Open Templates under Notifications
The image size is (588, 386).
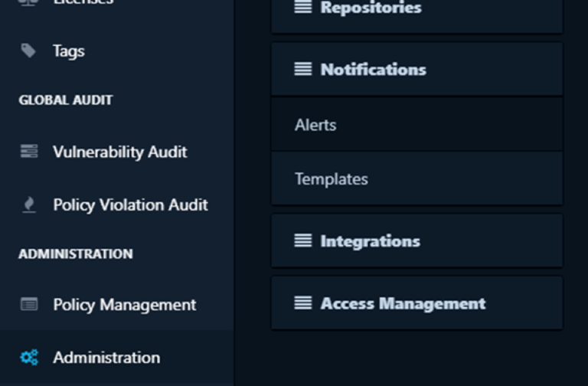coord(417,178)
